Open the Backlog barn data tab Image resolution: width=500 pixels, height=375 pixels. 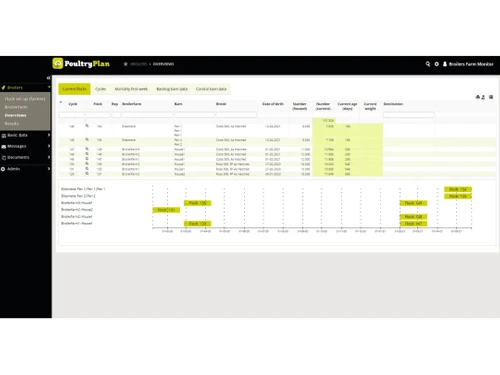point(172,89)
